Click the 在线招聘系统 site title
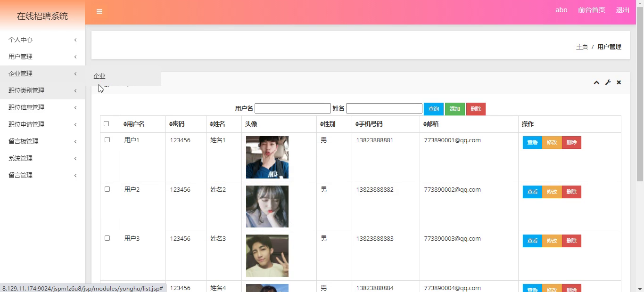The height and width of the screenshot is (292, 644). coord(42,16)
